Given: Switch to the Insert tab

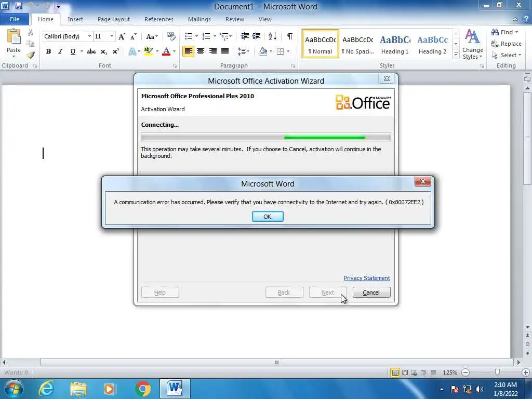Looking at the screenshot, I should point(75,19).
